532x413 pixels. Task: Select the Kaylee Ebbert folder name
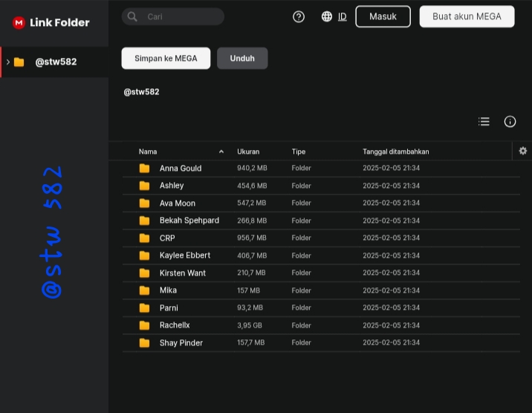[x=185, y=256]
